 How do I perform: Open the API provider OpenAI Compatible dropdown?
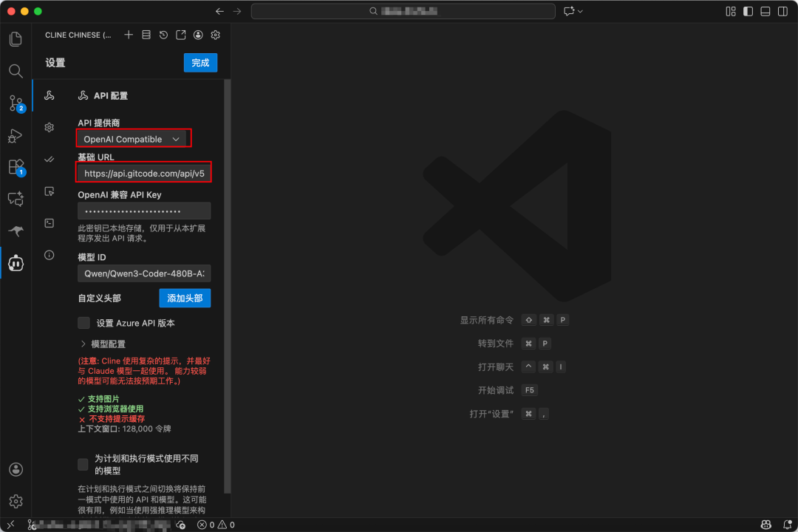tap(133, 139)
